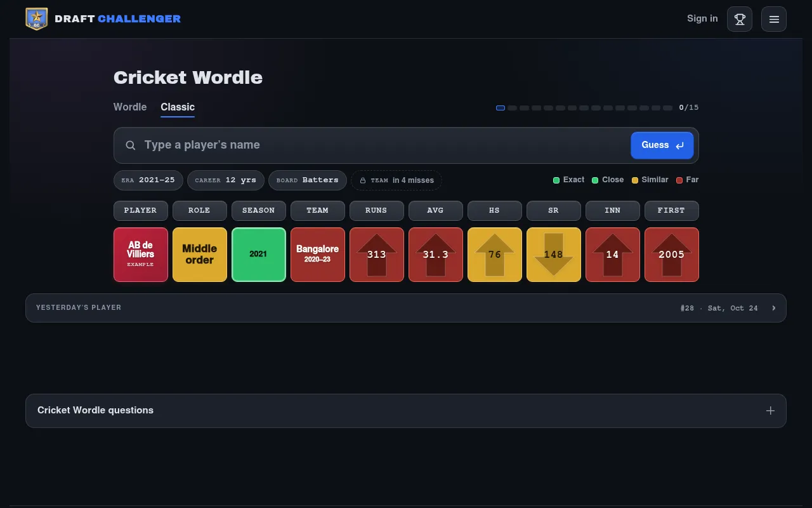This screenshot has height=508, width=812.
Task: Click the guess progress bar
Action: (x=584, y=108)
